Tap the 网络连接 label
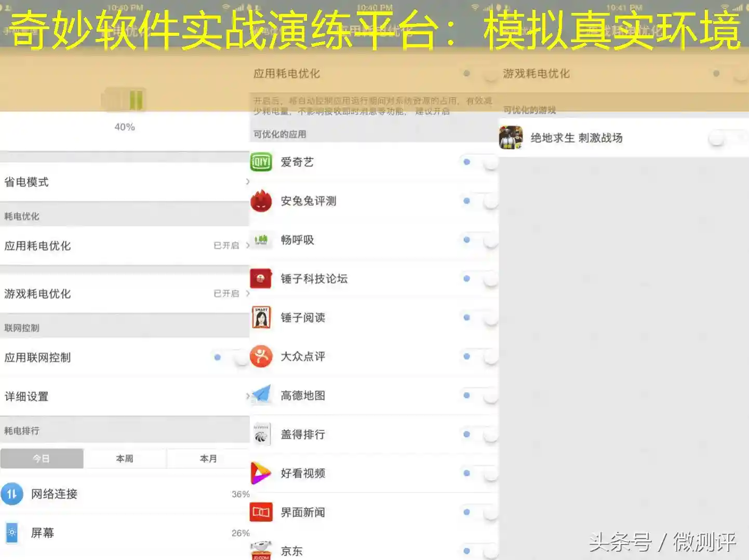 coord(54,494)
